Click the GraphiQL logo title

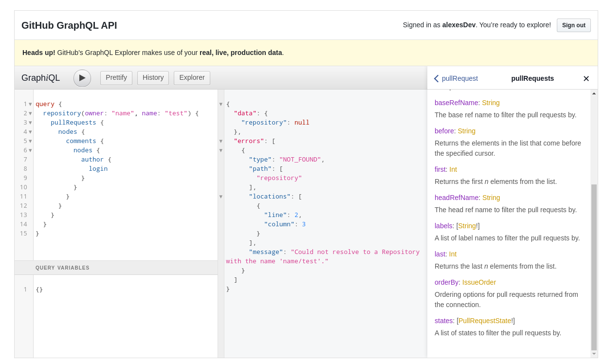[x=41, y=78]
